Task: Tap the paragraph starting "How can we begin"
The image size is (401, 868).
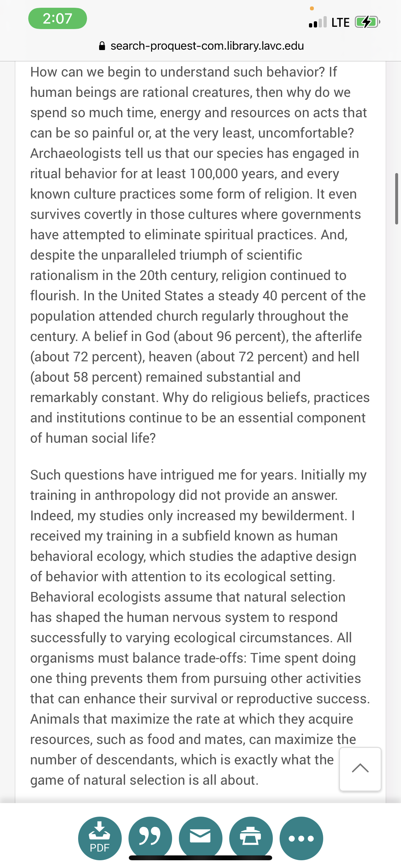Action: pyautogui.click(x=199, y=255)
